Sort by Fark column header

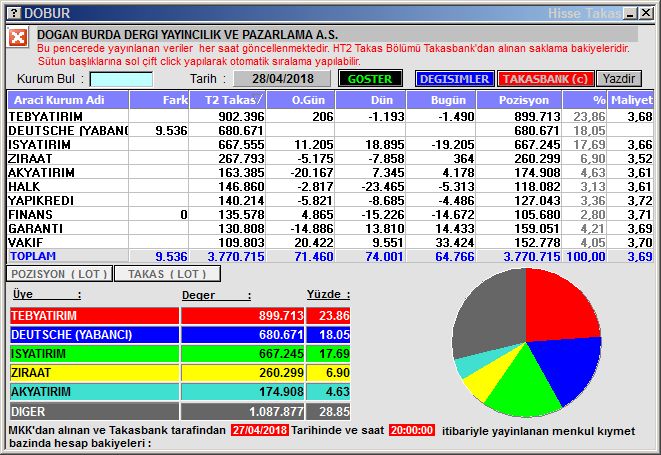pos(159,100)
